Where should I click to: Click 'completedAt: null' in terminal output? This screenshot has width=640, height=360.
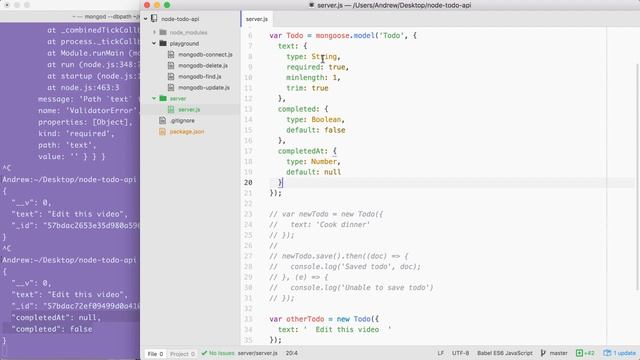click(56, 318)
